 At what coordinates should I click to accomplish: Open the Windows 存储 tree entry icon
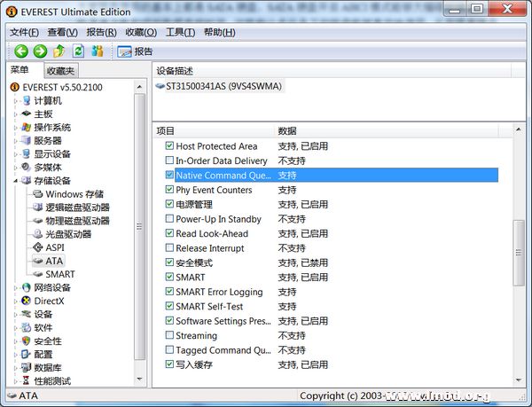pos(37,194)
